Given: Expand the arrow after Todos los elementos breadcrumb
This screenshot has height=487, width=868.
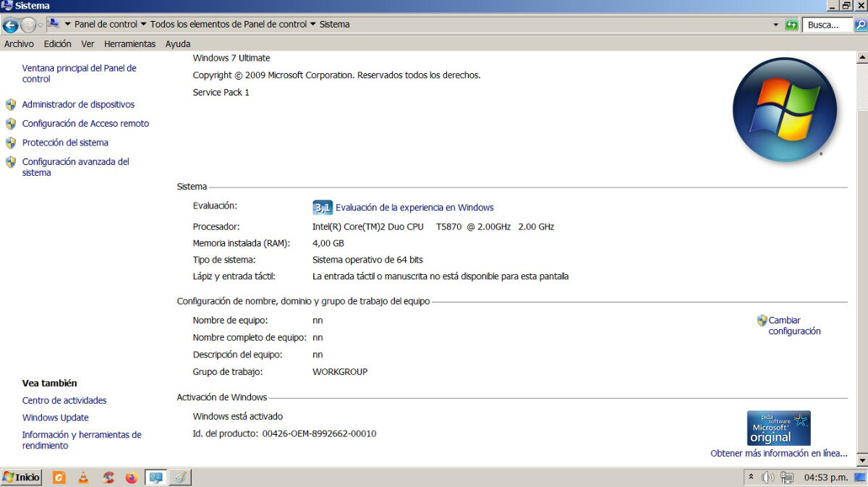Looking at the screenshot, I should 313,24.
